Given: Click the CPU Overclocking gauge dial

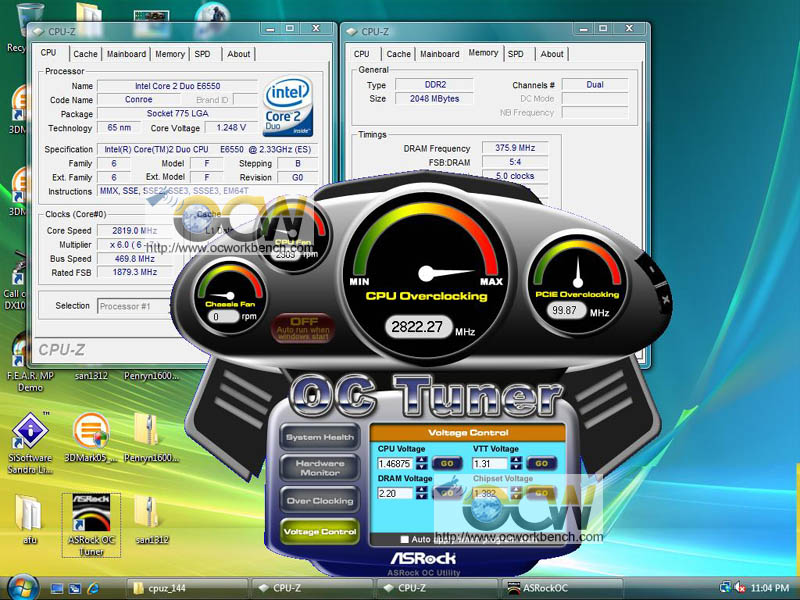Looking at the screenshot, I should coord(427,273).
